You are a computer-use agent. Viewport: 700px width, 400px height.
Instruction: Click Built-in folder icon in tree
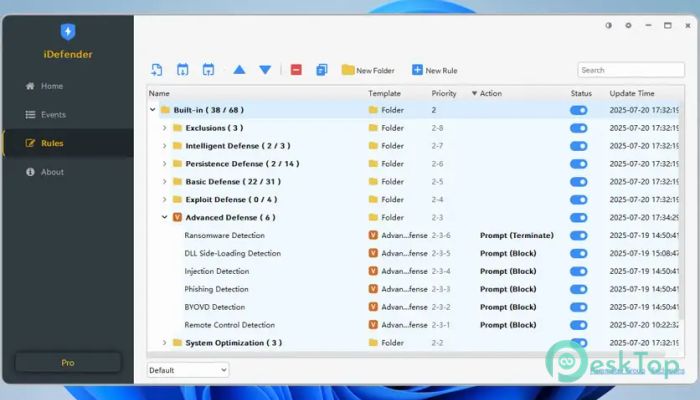(x=165, y=110)
